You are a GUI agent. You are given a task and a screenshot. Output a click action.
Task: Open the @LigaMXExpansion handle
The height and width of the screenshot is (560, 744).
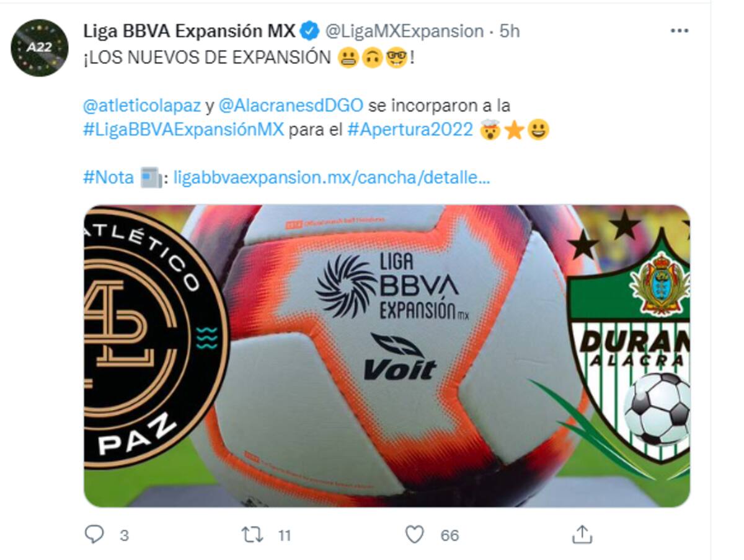[x=404, y=31]
